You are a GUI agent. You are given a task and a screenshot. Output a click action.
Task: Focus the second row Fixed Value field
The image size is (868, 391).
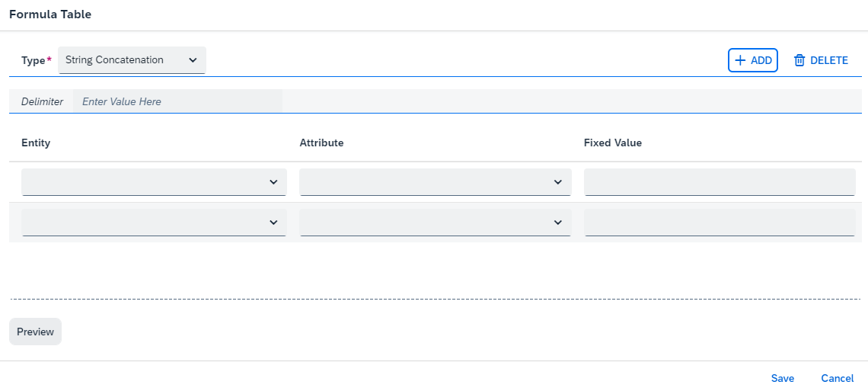[x=720, y=223]
